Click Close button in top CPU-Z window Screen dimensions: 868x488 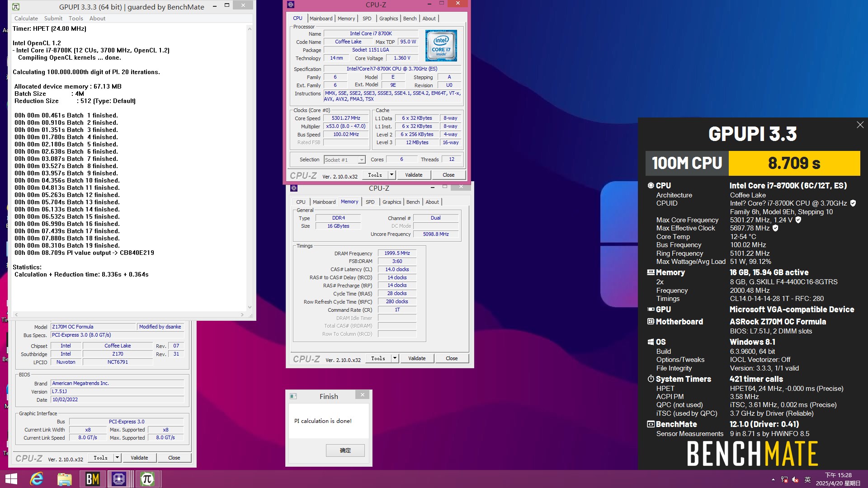click(448, 175)
